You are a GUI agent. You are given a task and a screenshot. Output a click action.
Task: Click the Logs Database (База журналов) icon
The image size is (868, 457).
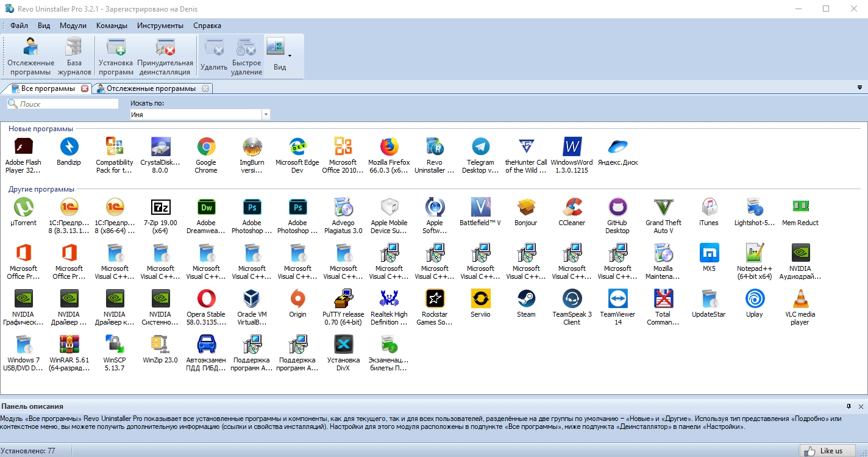(74, 56)
